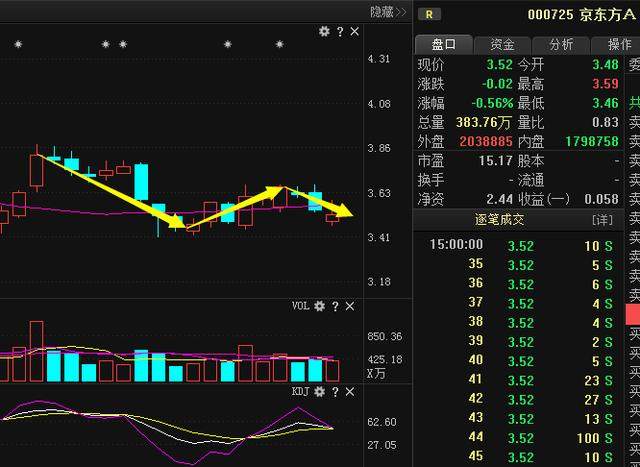The height and width of the screenshot is (467, 640).
Task: Click the 涨幅 value -0.56%
Action: [x=492, y=103]
